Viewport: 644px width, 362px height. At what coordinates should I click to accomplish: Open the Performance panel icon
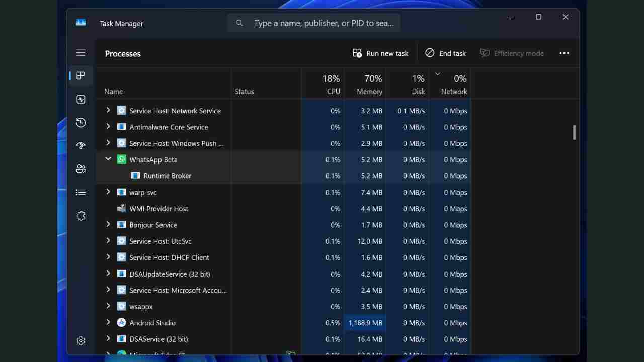click(80, 99)
